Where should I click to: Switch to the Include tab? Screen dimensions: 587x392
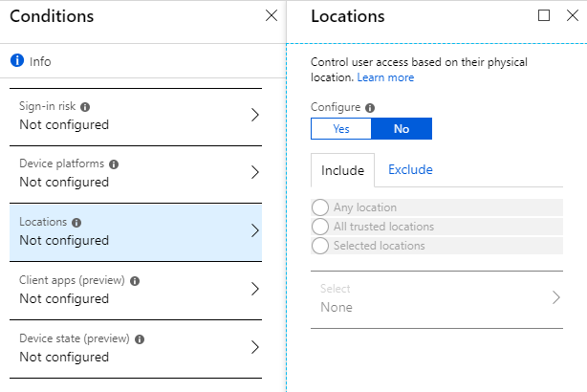(x=342, y=170)
